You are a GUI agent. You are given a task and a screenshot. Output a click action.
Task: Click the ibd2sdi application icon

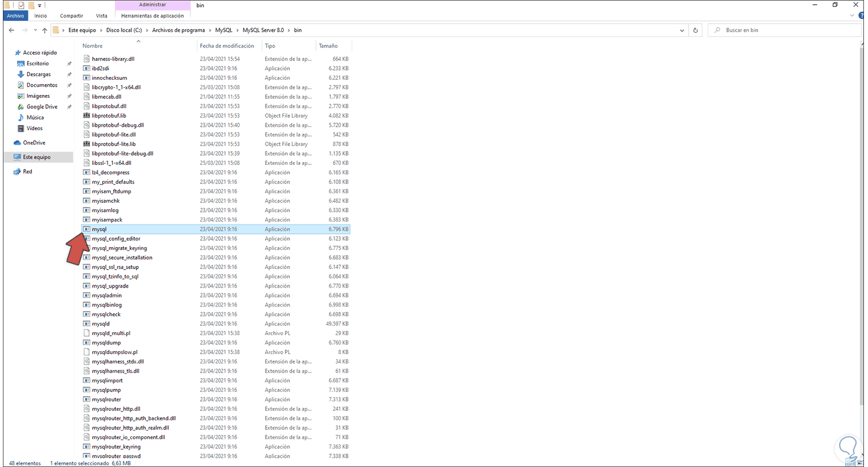click(x=87, y=68)
